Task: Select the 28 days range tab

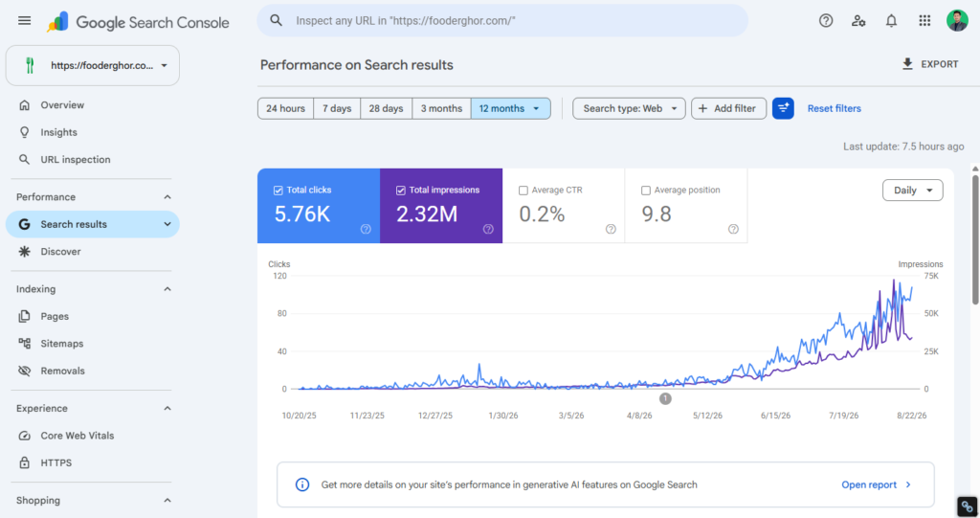Action: (x=386, y=108)
